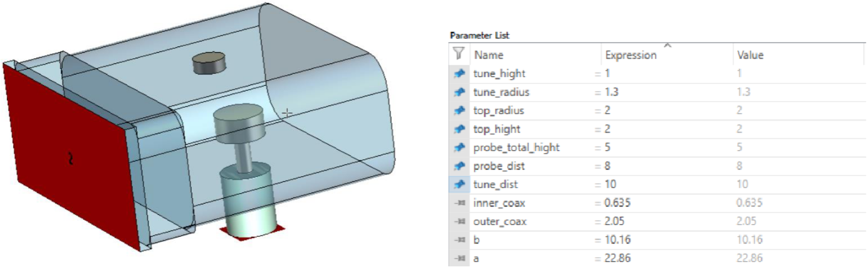Click the pin icon next to probe_total_hight
Screen dimensions: 868x272
(459, 148)
